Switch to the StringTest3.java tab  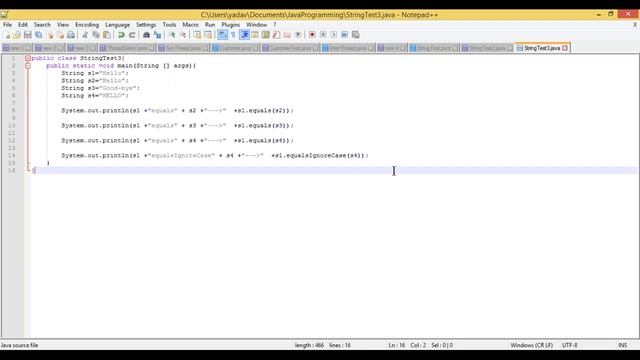point(542,48)
